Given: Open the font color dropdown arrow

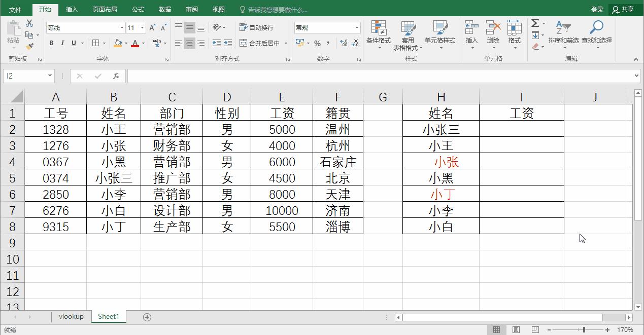Looking at the screenshot, I should click(x=143, y=44).
